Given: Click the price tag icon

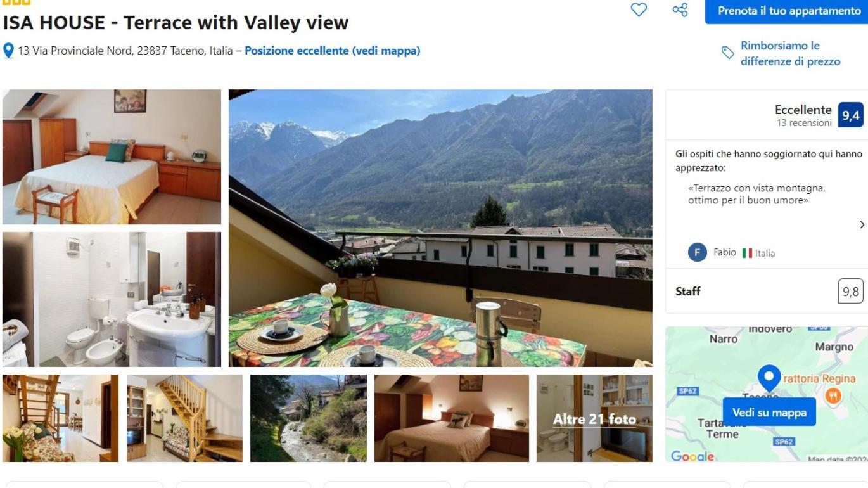Looking at the screenshot, I should pyautogui.click(x=729, y=53).
